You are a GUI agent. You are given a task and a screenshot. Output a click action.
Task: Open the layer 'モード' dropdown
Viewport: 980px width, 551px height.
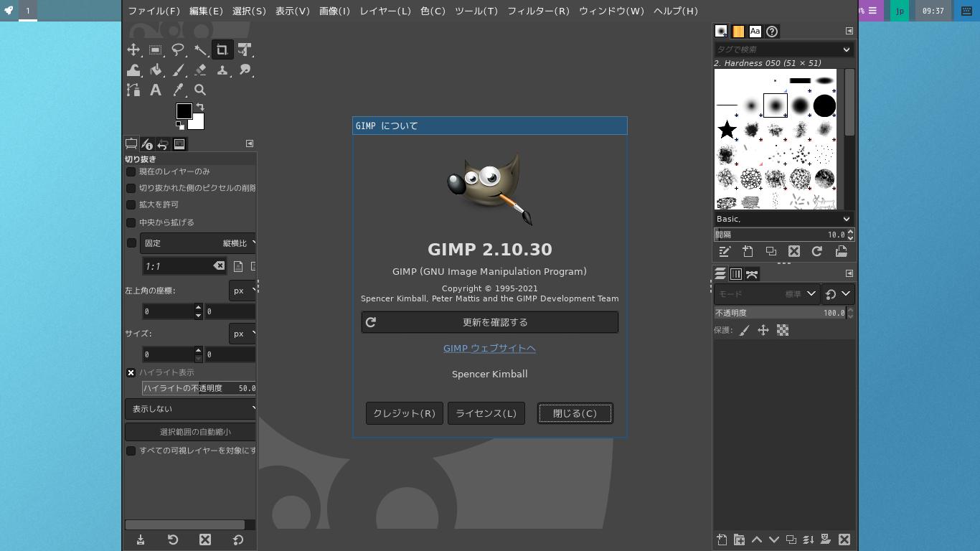click(766, 293)
